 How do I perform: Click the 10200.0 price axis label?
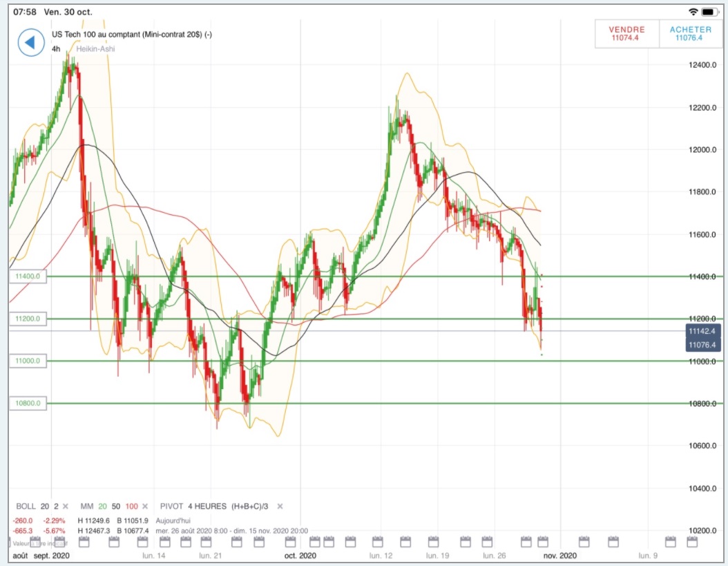point(702,530)
